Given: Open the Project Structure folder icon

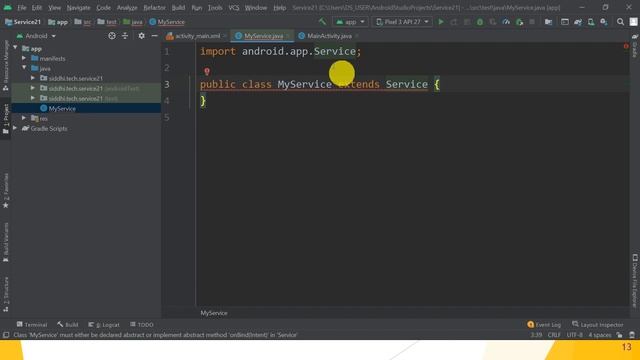Looking at the screenshot, I should tap(549, 22).
